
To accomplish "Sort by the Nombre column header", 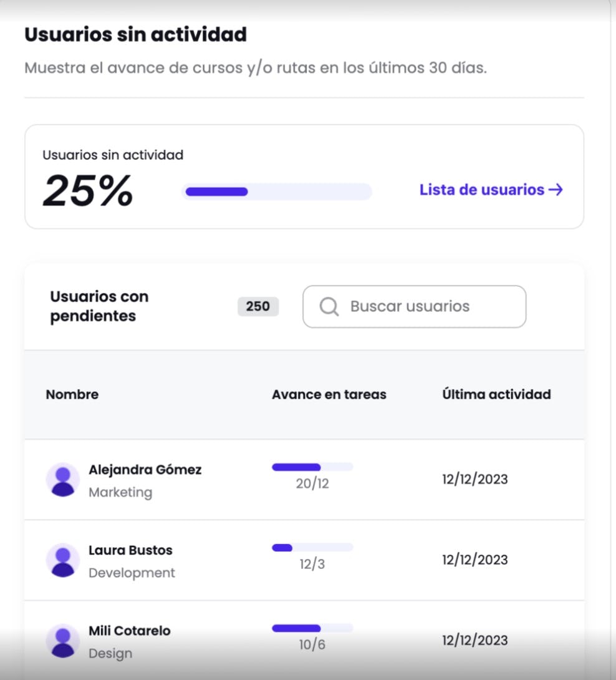I will (72, 394).
